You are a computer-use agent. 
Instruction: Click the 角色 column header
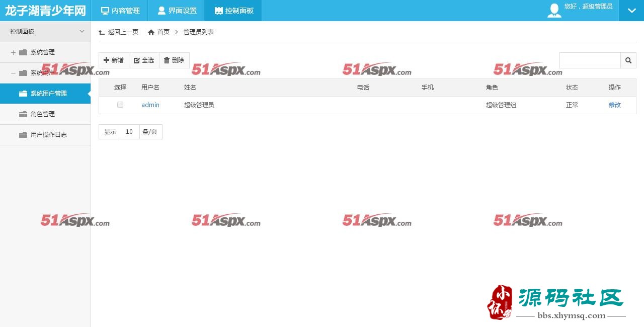(x=492, y=87)
